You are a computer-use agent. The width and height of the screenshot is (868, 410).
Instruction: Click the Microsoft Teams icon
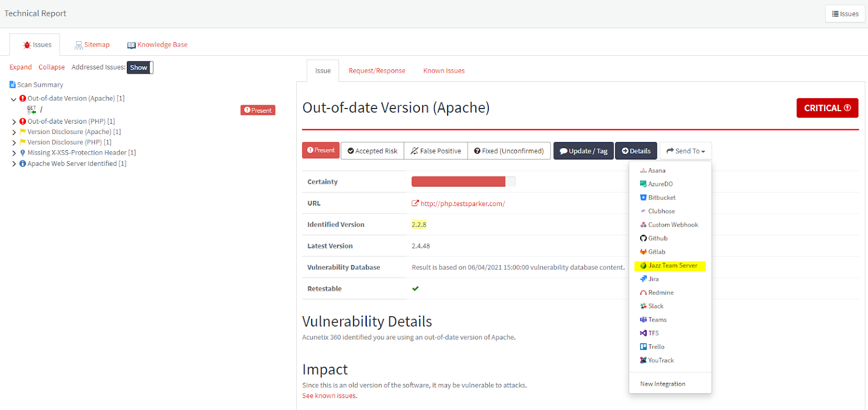643,319
